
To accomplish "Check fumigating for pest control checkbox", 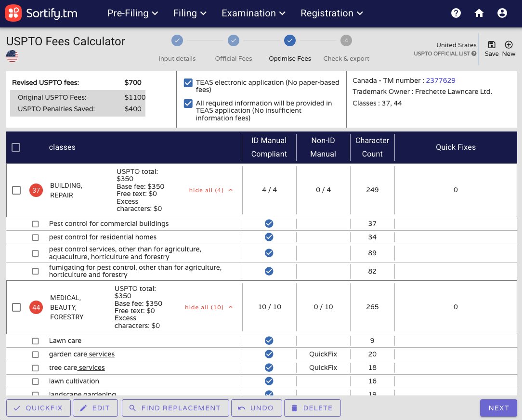I will pyautogui.click(x=35, y=271).
